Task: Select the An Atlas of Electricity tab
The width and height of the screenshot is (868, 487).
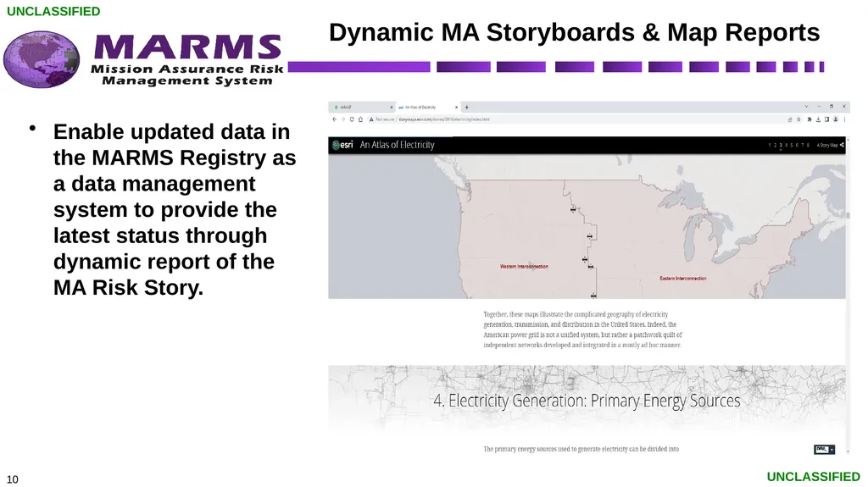Action: [x=428, y=108]
